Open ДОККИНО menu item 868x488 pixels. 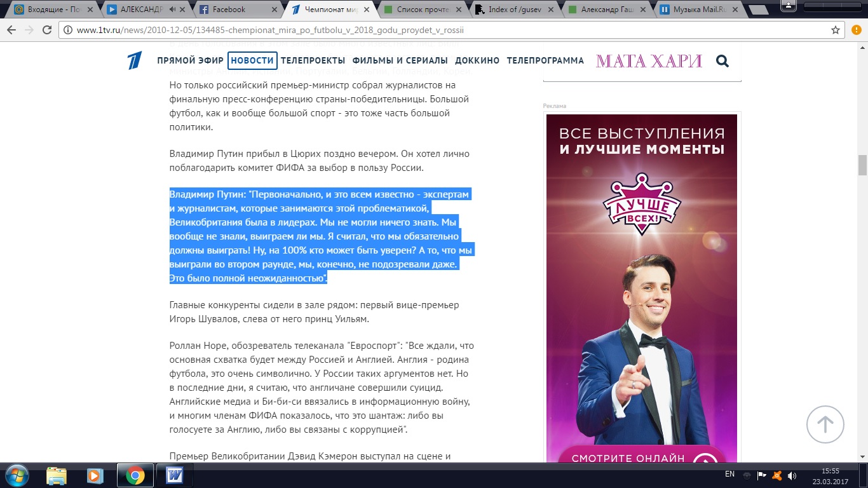point(477,61)
